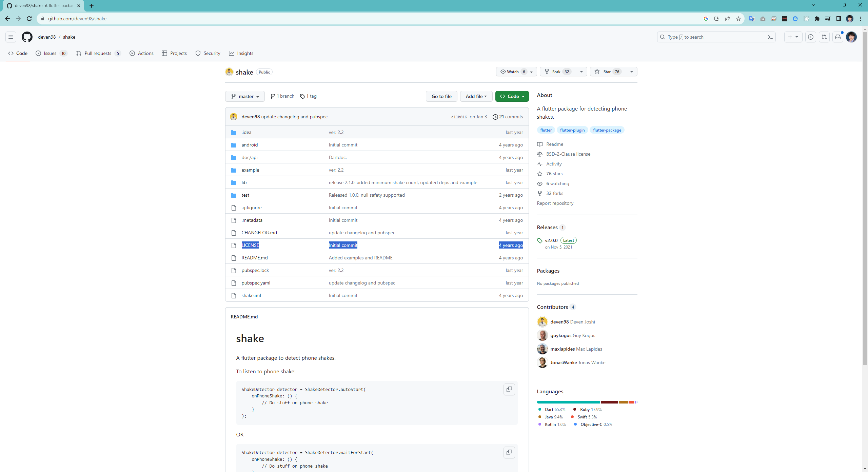Switch to the Issues tab
Image resolution: width=868 pixels, height=472 pixels.
click(x=51, y=53)
